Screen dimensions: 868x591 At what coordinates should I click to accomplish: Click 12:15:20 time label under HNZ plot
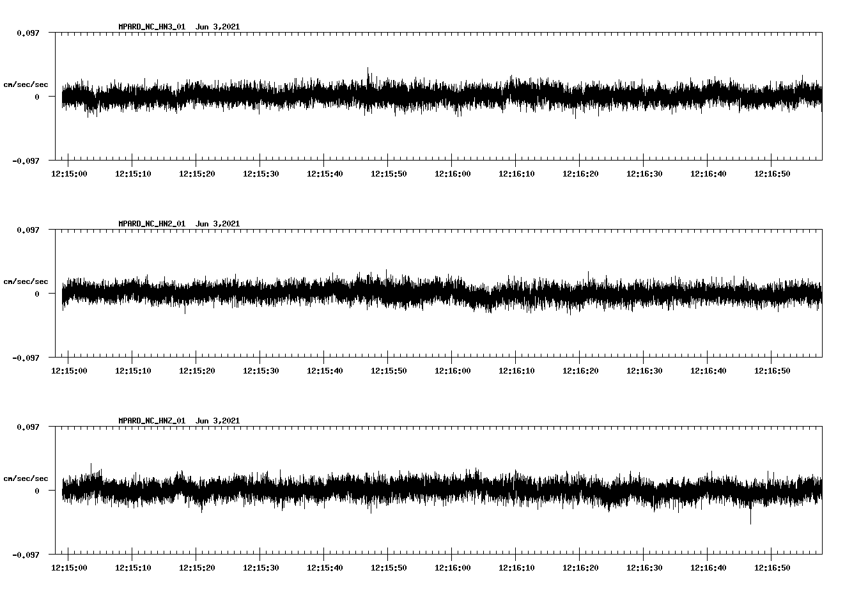point(197,568)
